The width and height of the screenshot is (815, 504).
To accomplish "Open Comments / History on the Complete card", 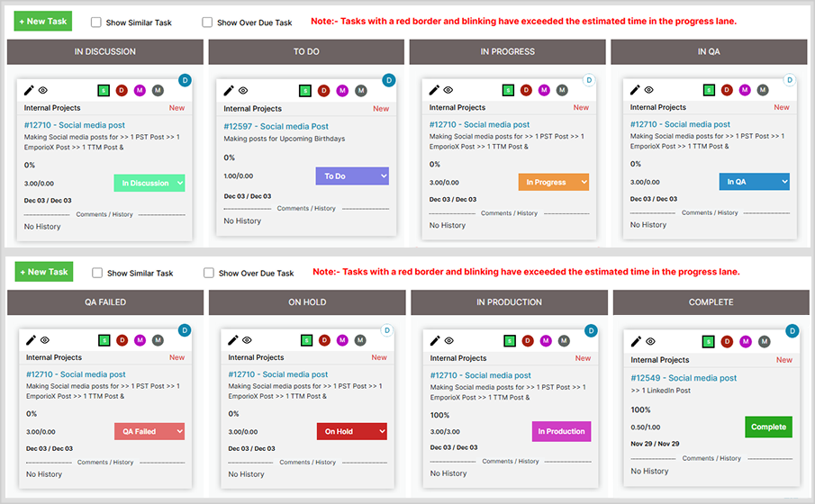I will point(711,458).
